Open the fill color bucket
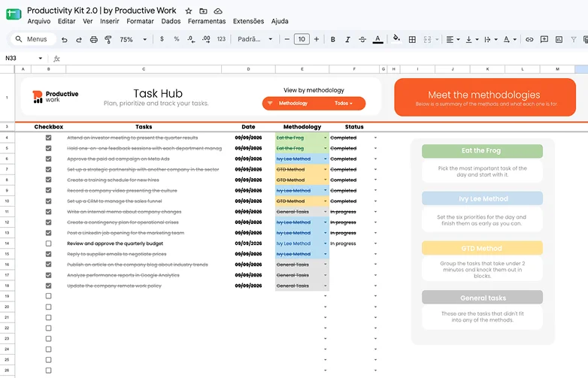The image size is (588, 378). point(396,38)
